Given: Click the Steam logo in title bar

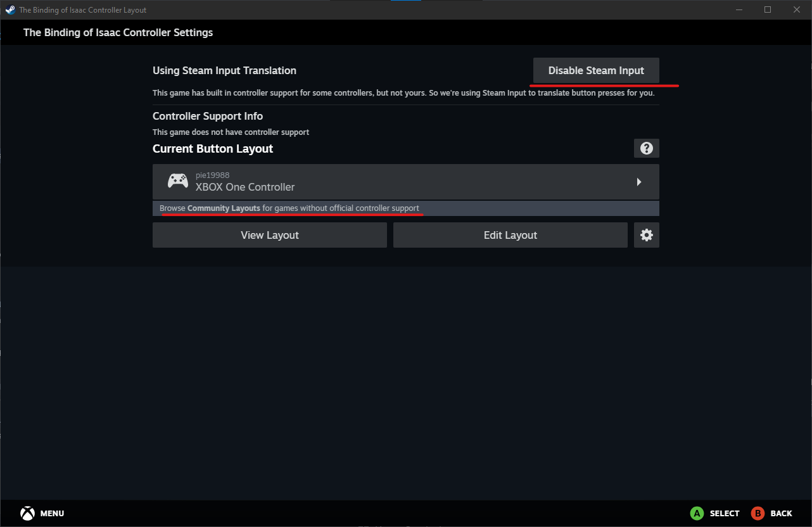Looking at the screenshot, I should pos(10,10).
